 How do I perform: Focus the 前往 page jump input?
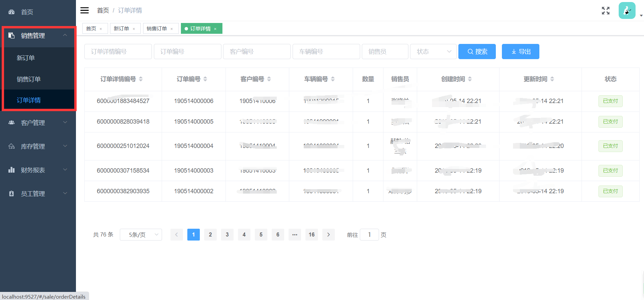click(369, 234)
